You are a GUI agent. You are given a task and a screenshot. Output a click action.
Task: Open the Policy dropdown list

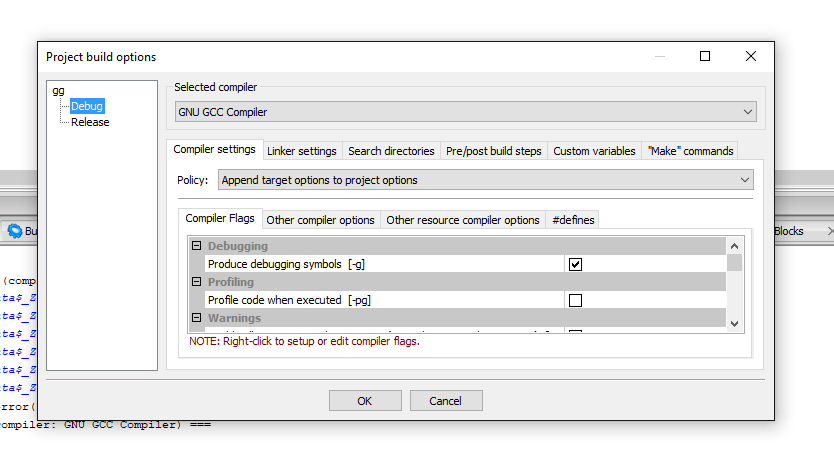(485, 180)
